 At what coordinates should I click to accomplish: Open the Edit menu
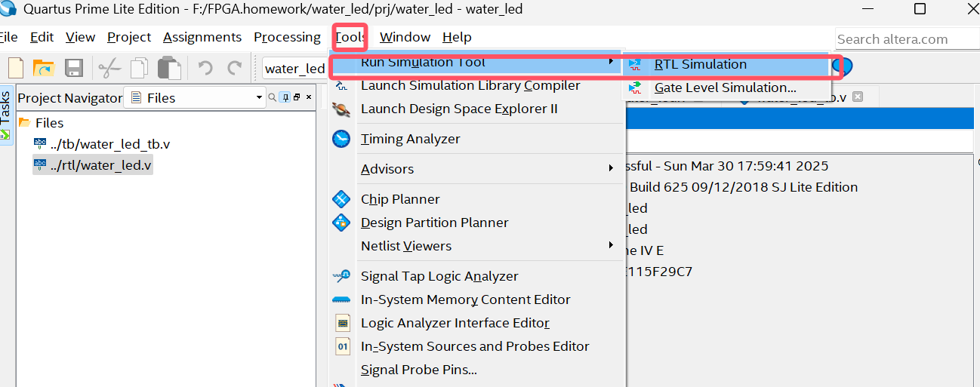pos(42,37)
